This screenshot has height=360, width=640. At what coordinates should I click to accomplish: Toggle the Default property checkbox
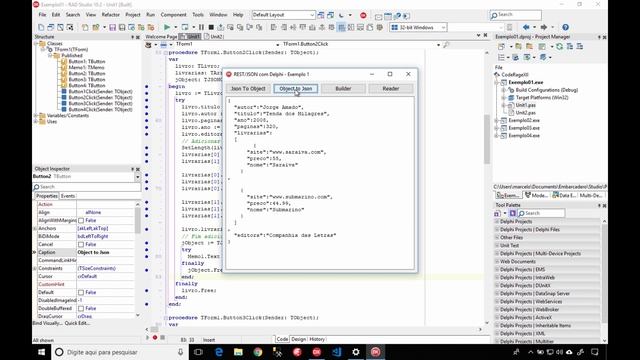click(x=81, y=293)
